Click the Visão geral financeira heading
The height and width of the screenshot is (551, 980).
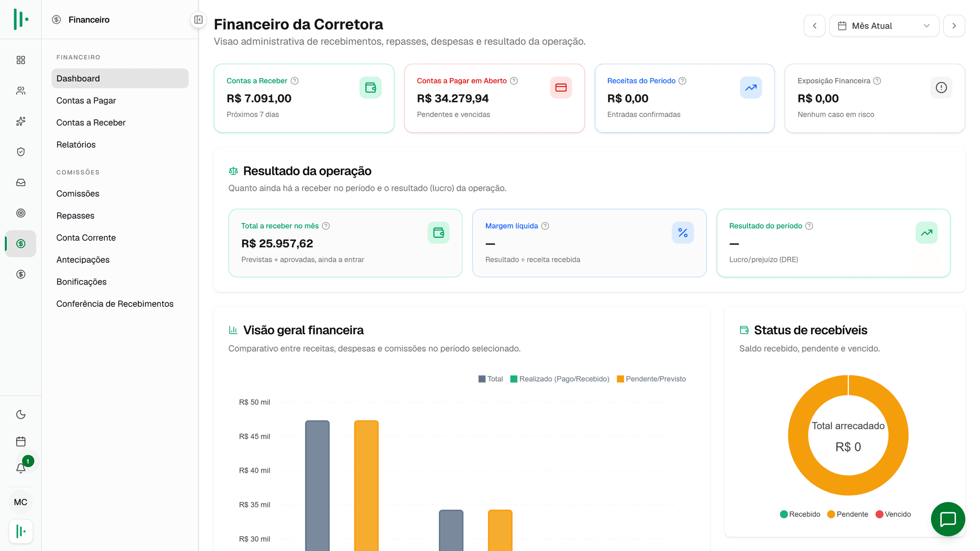[x=303, y=330]
